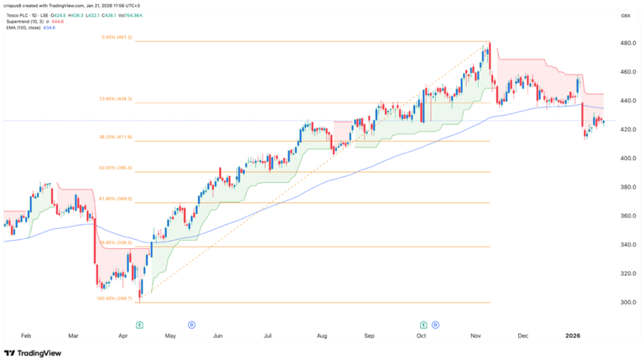Click the 360.0 price axis label
Image resolution: width=644 pixels, height=364 pixels.
pyautogui.click(x=628, y=216)
